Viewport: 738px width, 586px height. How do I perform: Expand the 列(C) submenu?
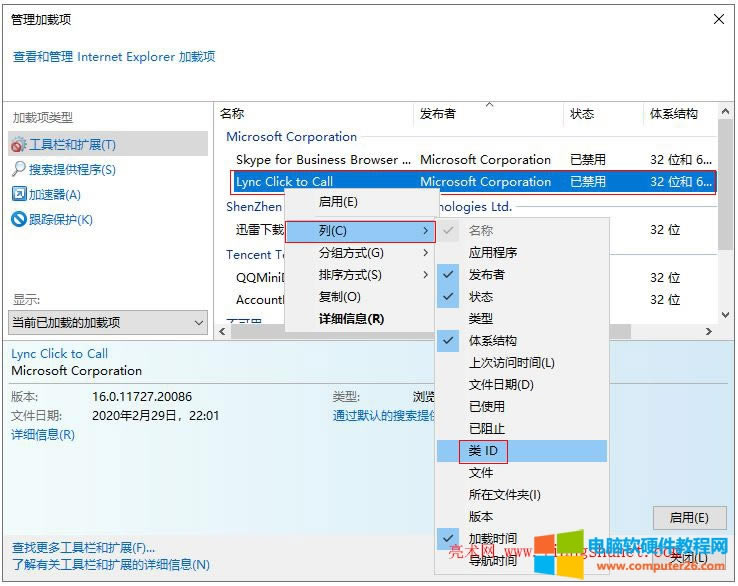[x=358, y=231]
